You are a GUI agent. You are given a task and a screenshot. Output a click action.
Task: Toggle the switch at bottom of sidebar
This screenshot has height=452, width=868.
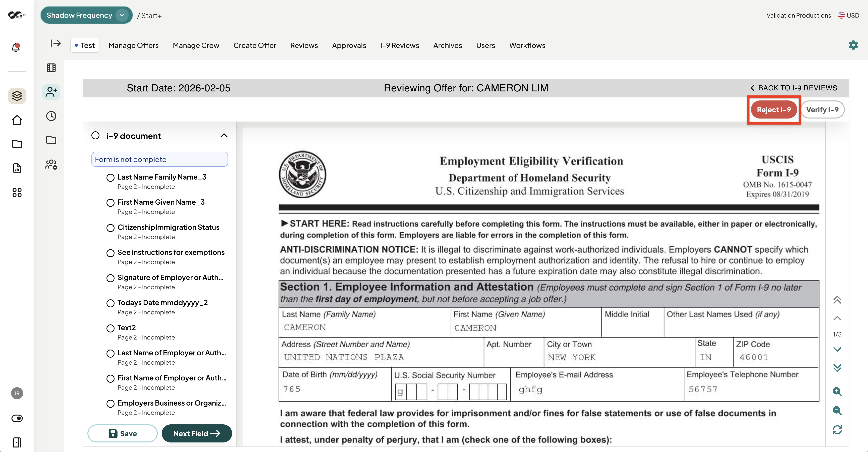17,418
